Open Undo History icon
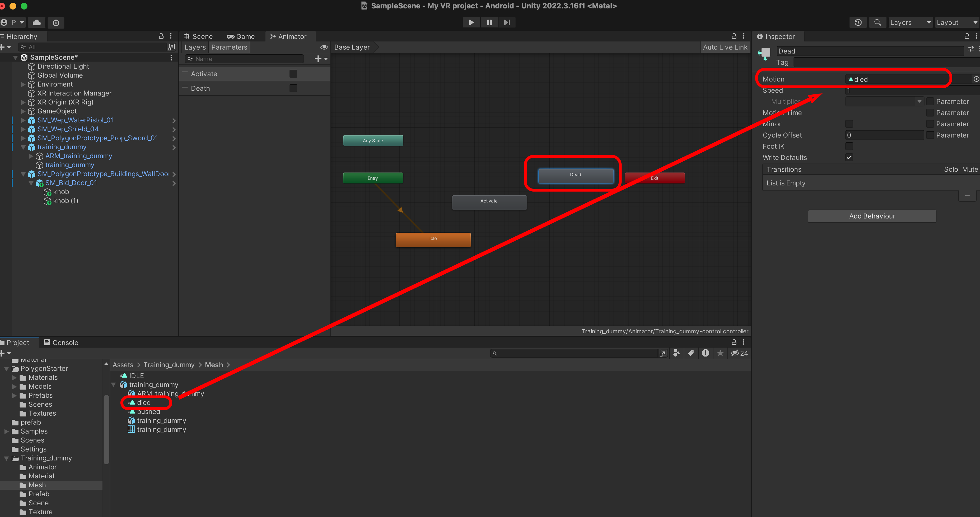 [858, 22]
